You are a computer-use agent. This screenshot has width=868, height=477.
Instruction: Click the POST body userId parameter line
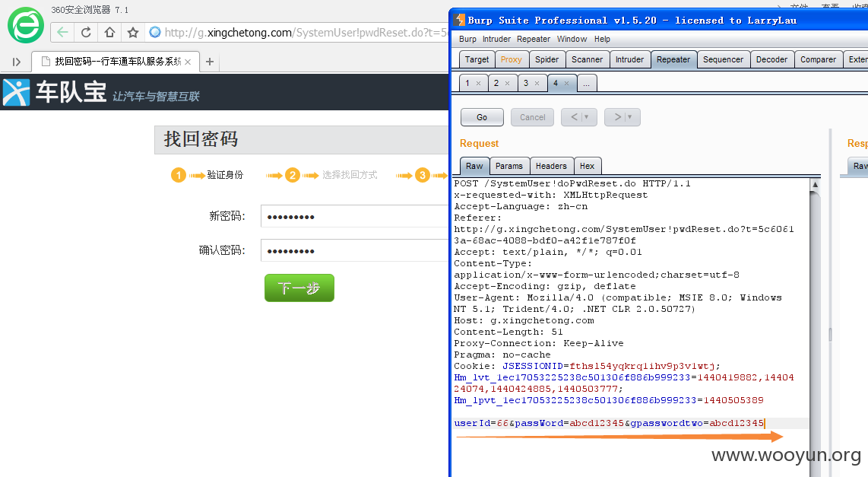point(609,423)
